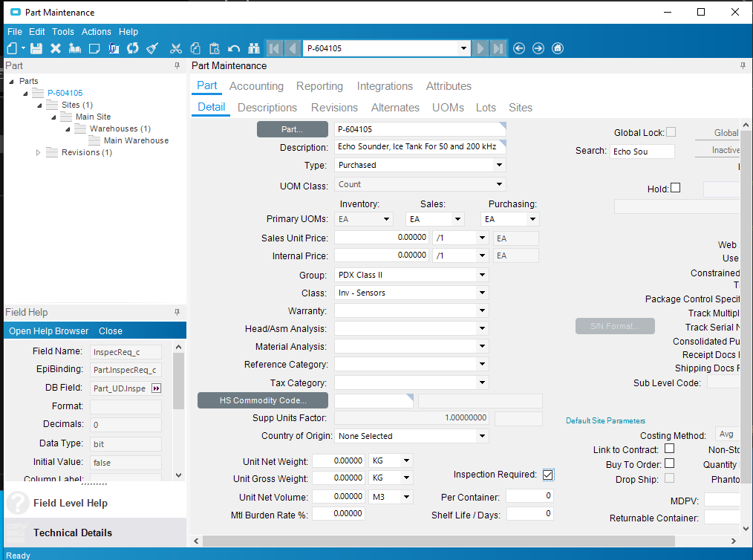Switch to the Revisions sub-tab

334,108
